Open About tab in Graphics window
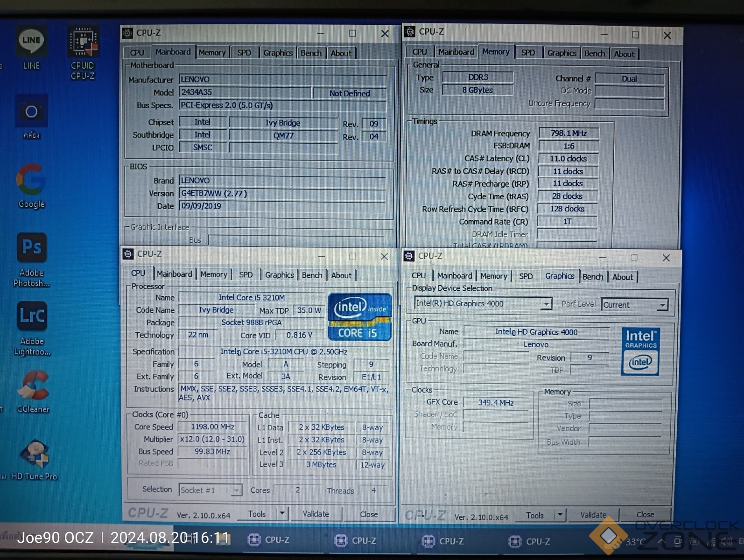This screenshot has width=744, height=560. coord(623,277)
